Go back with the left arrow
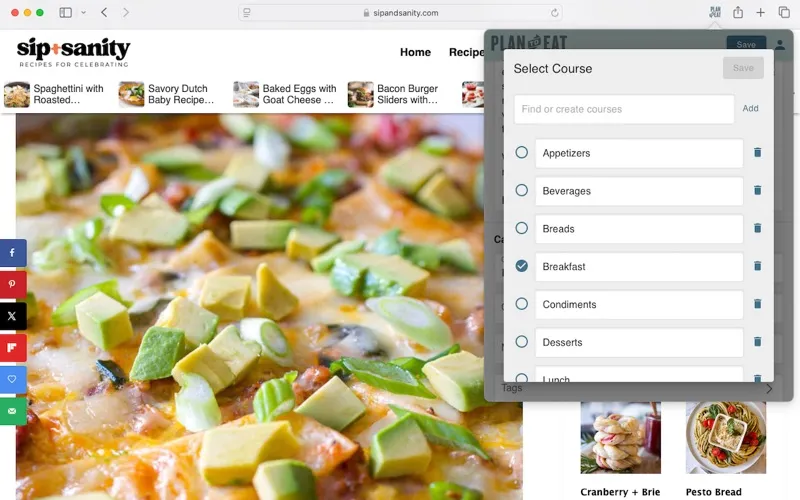800x500 pixels. click(x=104, y=12)
